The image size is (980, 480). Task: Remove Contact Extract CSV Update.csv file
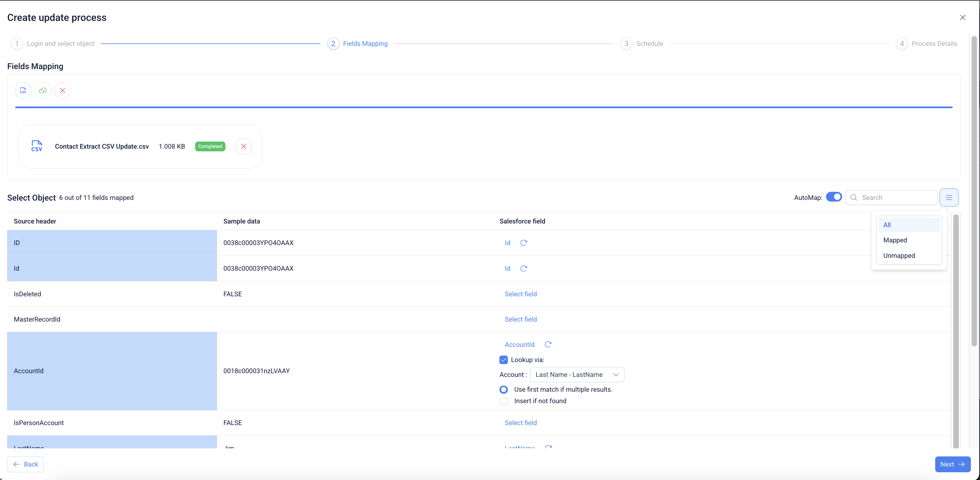click(x=243, y=147)
